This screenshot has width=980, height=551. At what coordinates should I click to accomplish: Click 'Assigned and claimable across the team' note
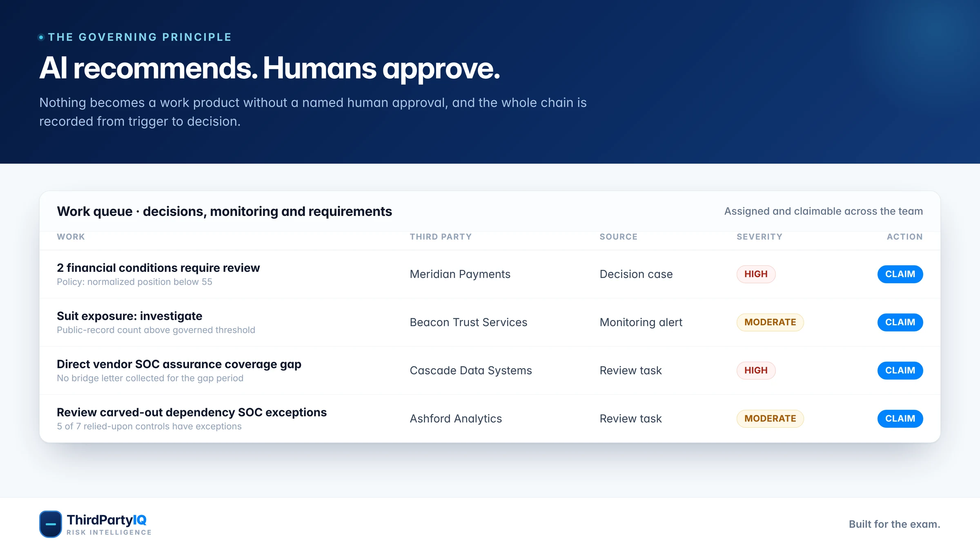point(824,211)
